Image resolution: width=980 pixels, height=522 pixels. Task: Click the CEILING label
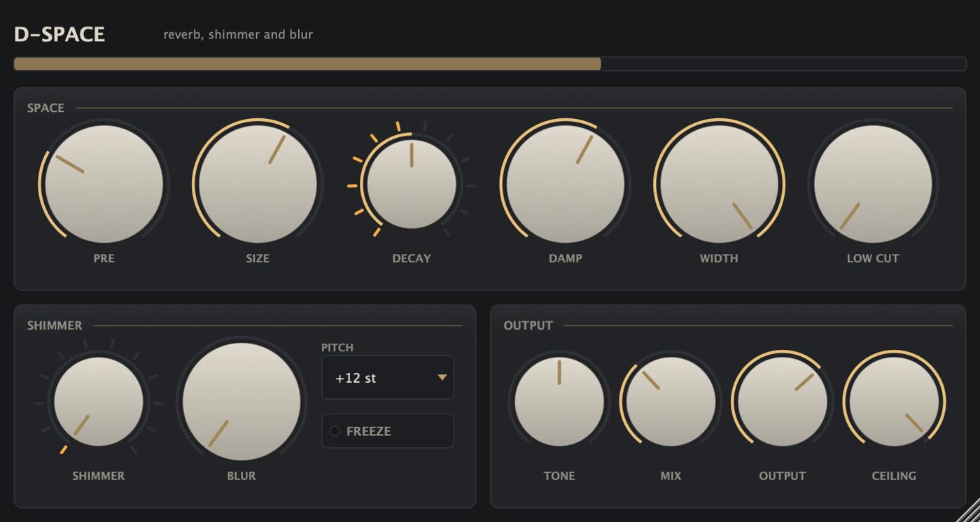click(x=894, y=476)
